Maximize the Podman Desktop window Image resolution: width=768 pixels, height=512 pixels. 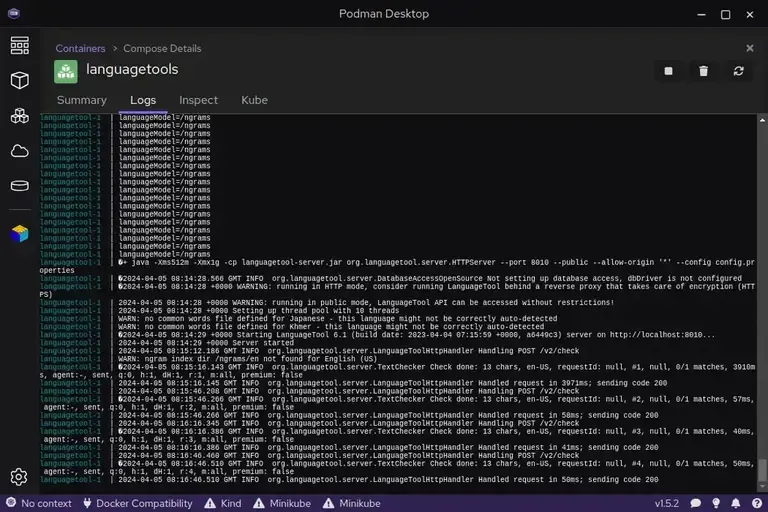[725, 14]
